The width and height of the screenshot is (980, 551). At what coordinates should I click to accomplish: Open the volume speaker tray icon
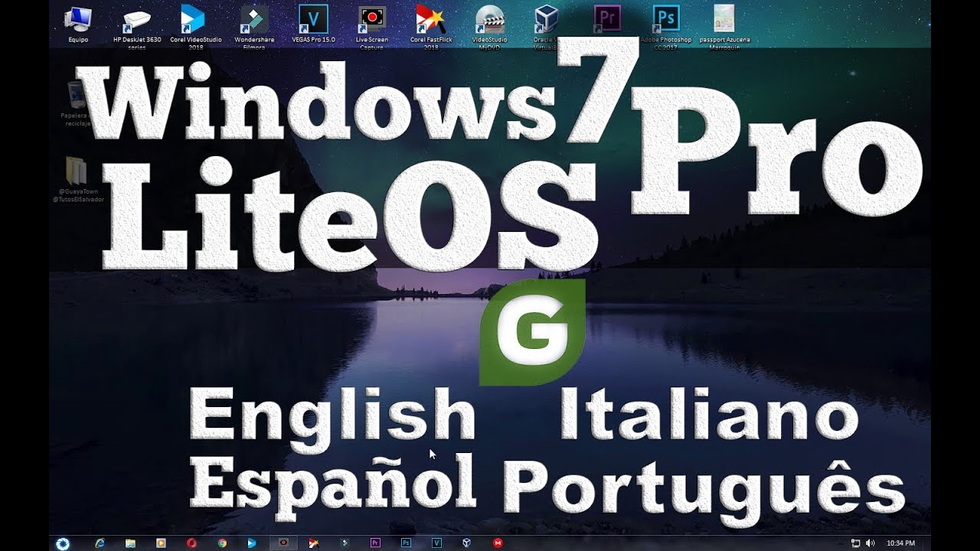click(x=870, y=543)
